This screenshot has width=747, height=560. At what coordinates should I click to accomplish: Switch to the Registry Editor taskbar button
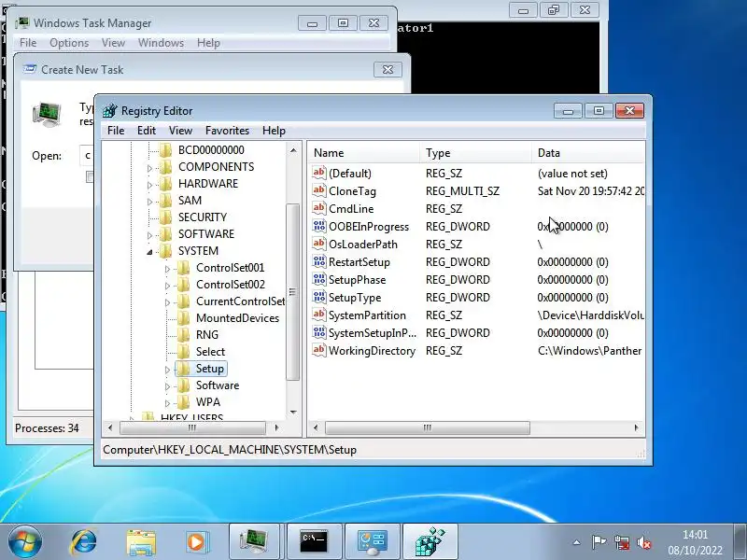430,541
